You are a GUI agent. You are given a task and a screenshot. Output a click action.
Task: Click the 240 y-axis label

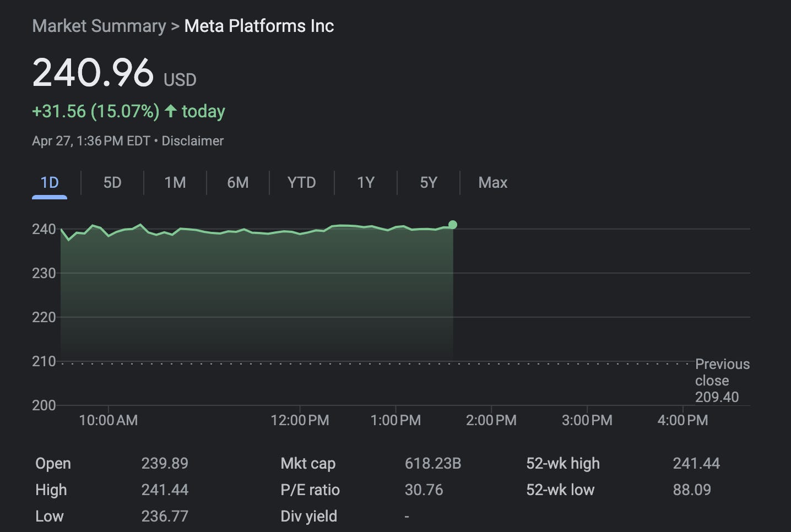click(x=44, y=229)
